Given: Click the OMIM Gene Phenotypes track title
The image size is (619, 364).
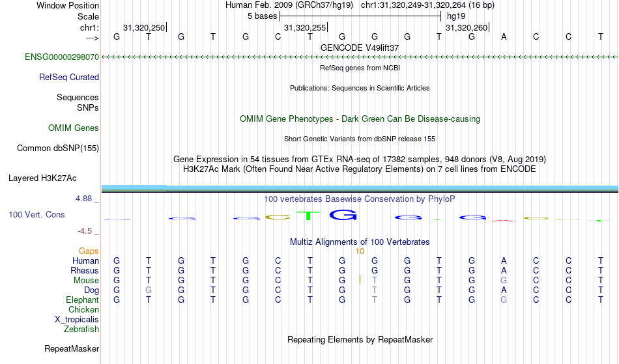Looking at the screenshot, I should (360, 119).
